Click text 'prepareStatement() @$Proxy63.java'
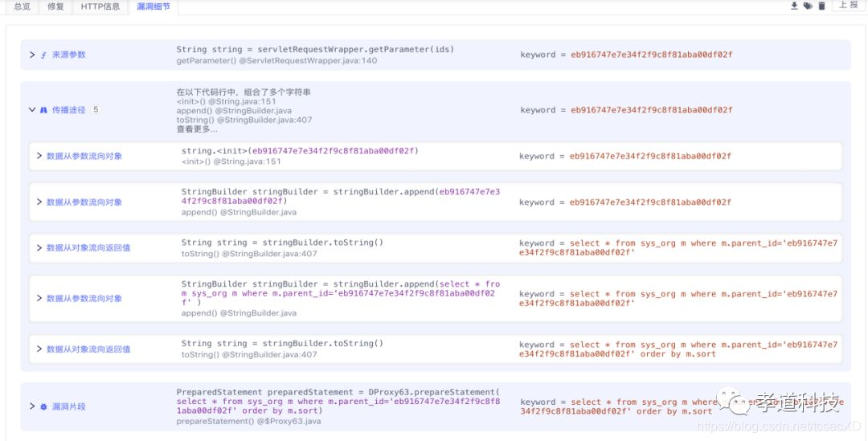Image resolution: width=868 pixels, height=441 pixels. point(248,421)
